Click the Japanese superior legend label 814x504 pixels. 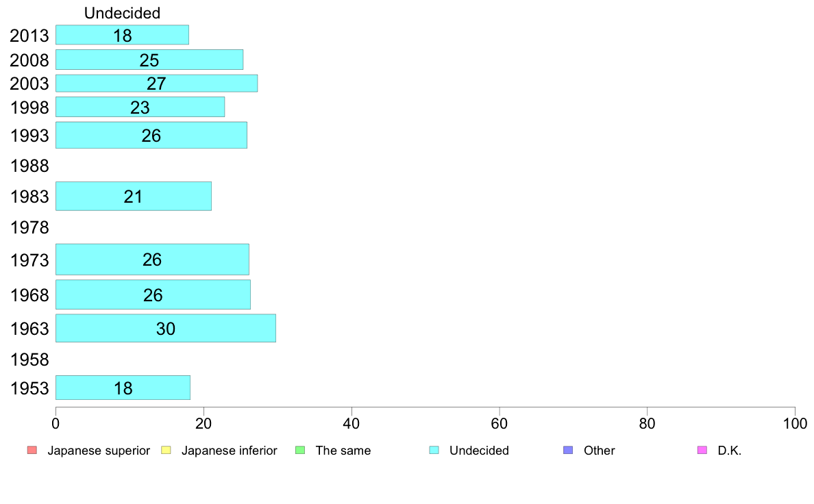[99, 451]
